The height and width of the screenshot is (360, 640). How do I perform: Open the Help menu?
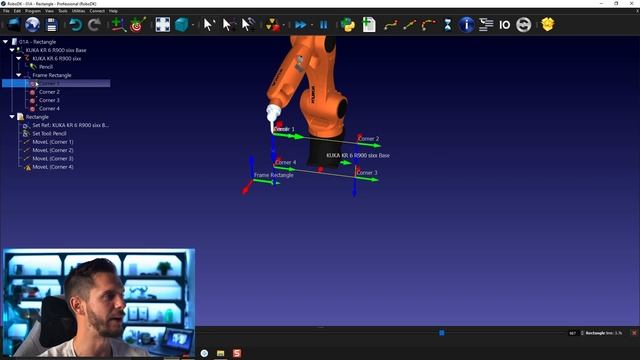pos(113,11)
